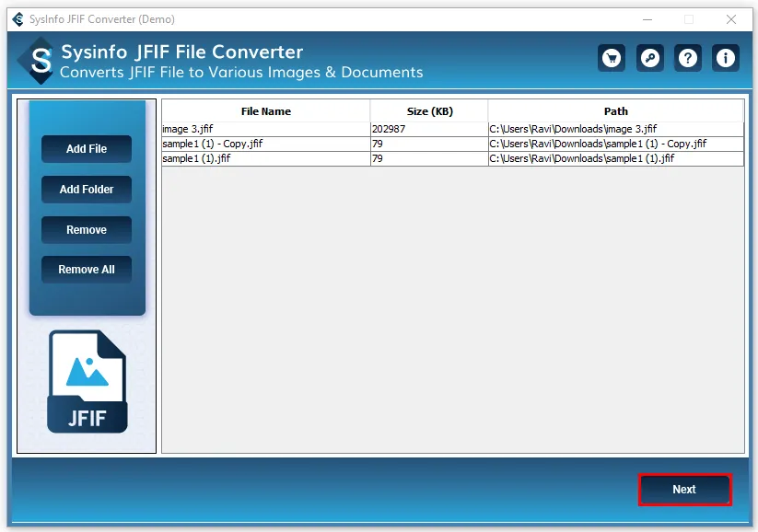
Task: Sort by the Size (KB) column header
Action: [x=429, y=111]
